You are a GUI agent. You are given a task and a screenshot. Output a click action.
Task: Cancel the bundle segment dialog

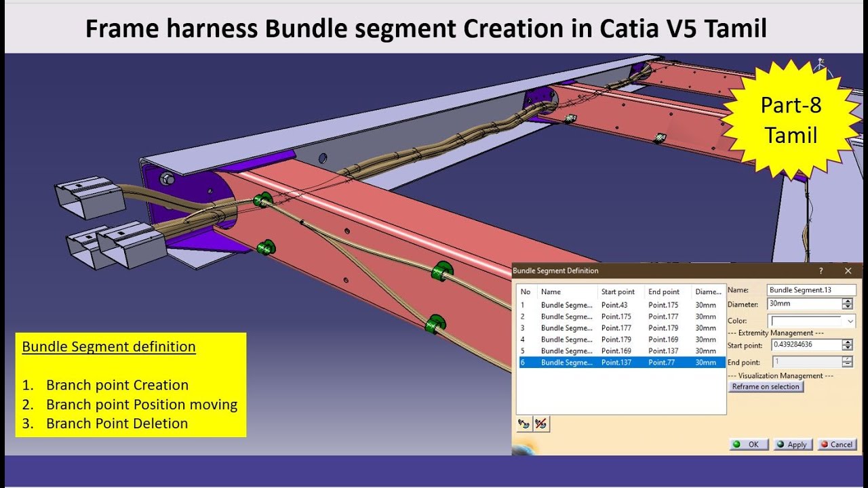(x=837, y=445)
